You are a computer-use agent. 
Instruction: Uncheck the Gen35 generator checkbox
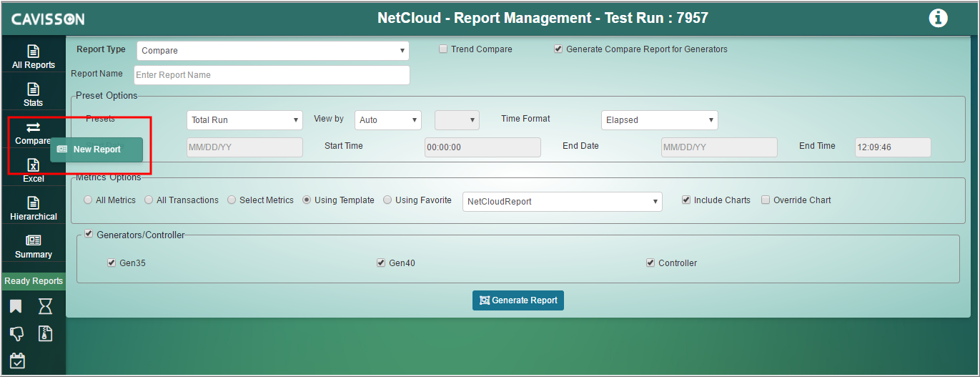(x=112, y=263)
